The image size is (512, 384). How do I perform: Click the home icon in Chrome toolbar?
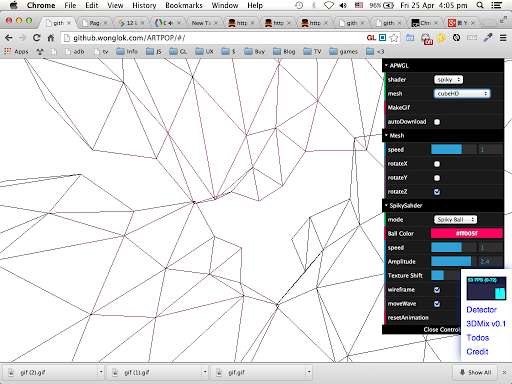51,38
